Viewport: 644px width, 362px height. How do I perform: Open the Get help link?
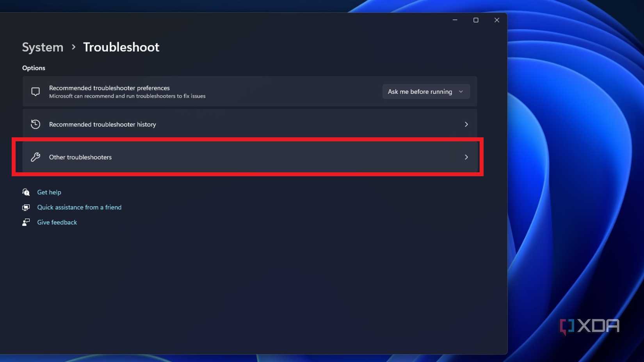tap(49, 192)
